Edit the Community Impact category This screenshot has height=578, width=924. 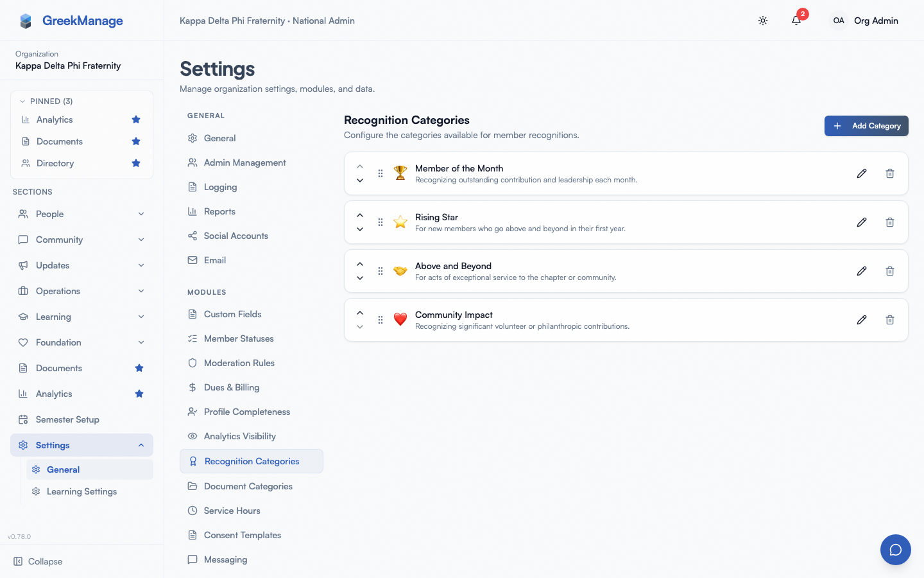click(862, 320)
